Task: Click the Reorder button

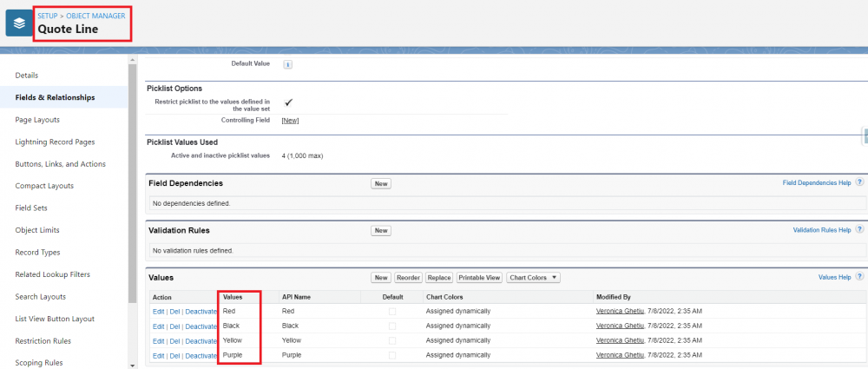Action: pos(409,278)
